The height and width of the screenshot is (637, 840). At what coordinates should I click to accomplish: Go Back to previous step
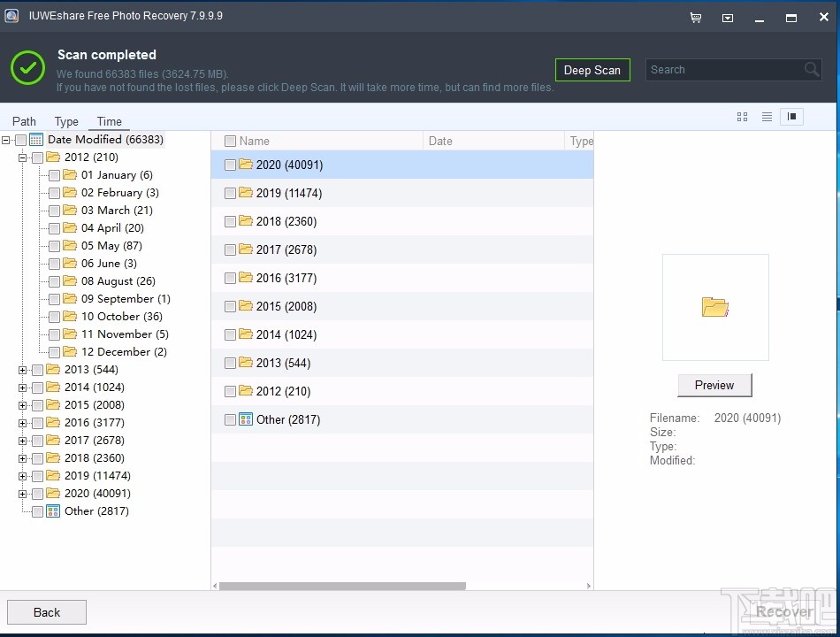coord(47,612)
